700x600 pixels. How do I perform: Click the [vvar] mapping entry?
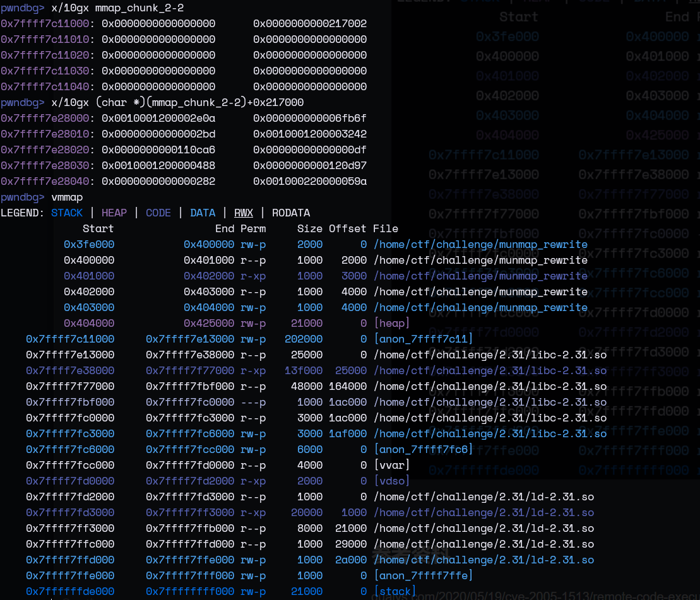pyautogui.click(x=392, y=465)
